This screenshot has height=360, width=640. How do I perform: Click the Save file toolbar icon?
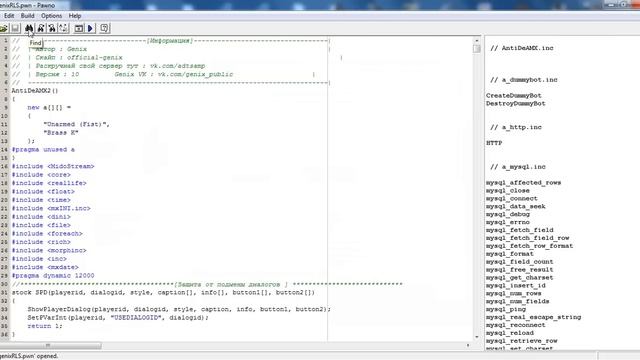(16, 28)
